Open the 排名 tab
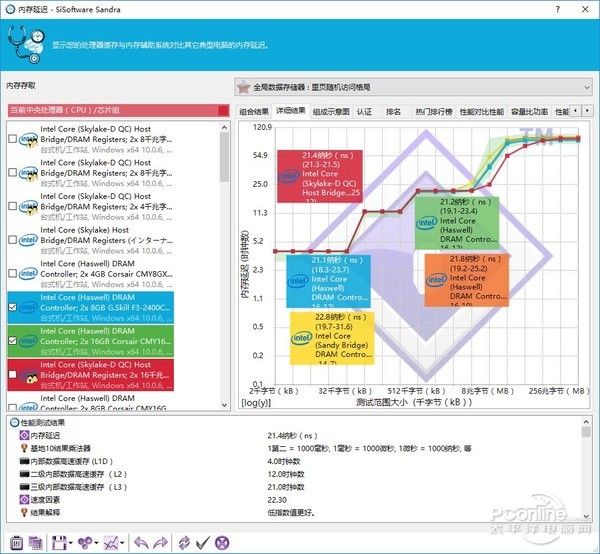Screen dimensions: 600x554 [x=393, y=112]
